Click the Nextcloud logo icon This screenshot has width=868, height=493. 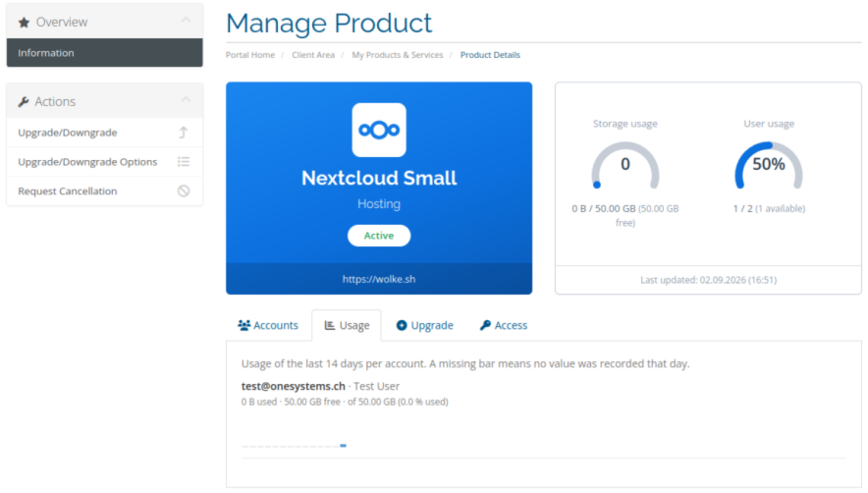click(x=379, y=131)
